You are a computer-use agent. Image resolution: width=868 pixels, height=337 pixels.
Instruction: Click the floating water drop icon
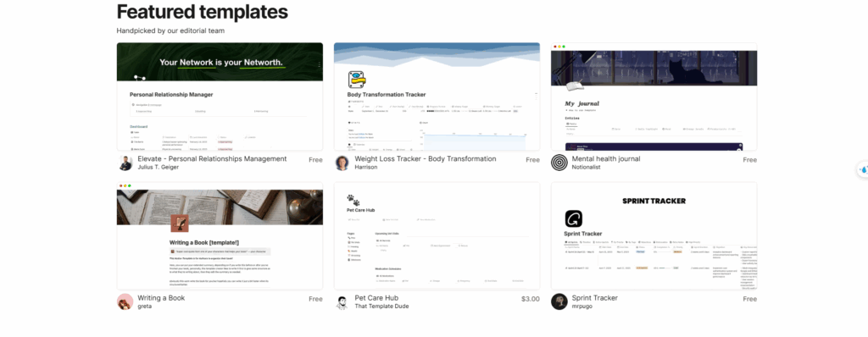coord(864,170)
